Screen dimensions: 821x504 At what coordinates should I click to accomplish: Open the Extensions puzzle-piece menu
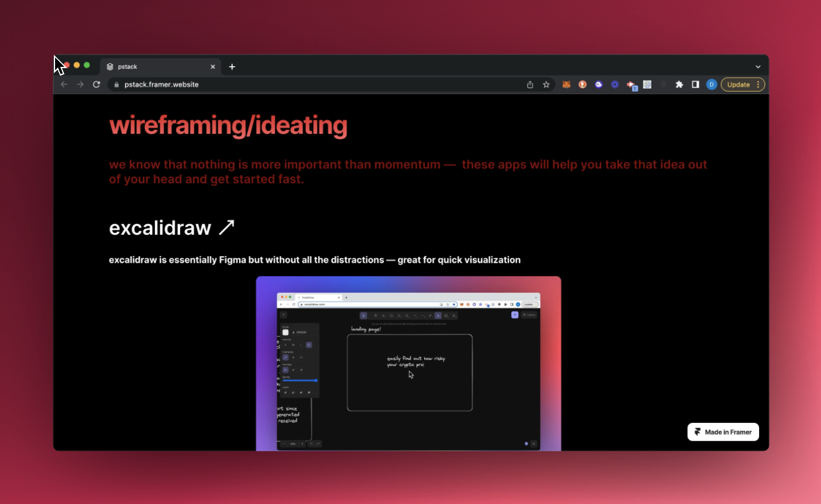[x=679, y=85]
